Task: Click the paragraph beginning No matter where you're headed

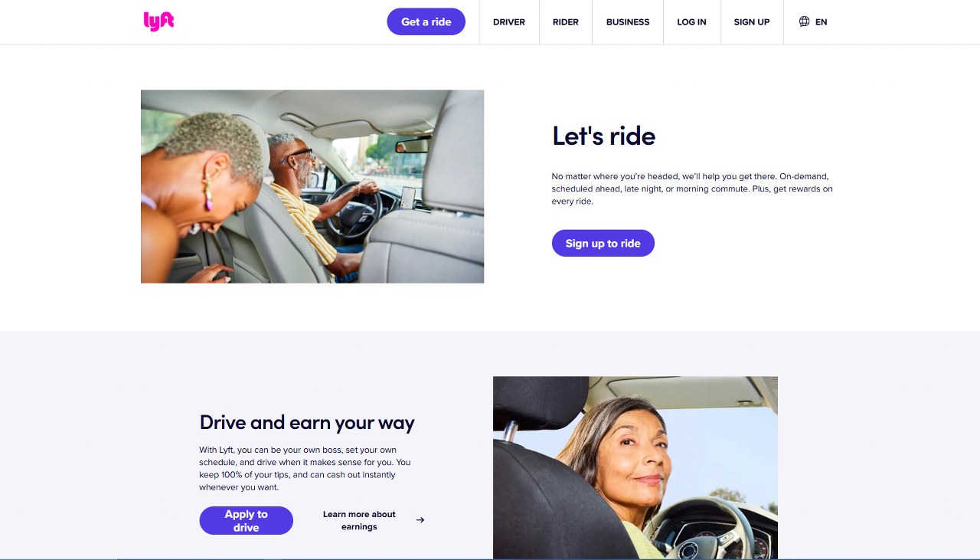Action: 692,188
